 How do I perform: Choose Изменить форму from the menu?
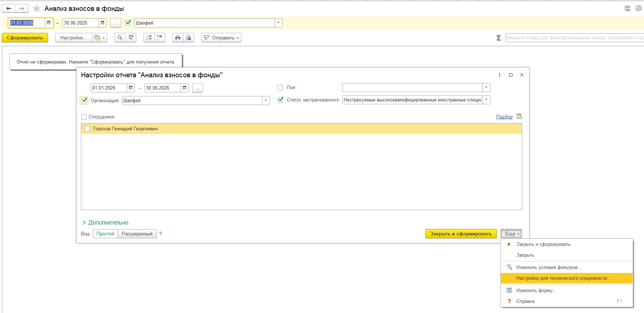536,290
